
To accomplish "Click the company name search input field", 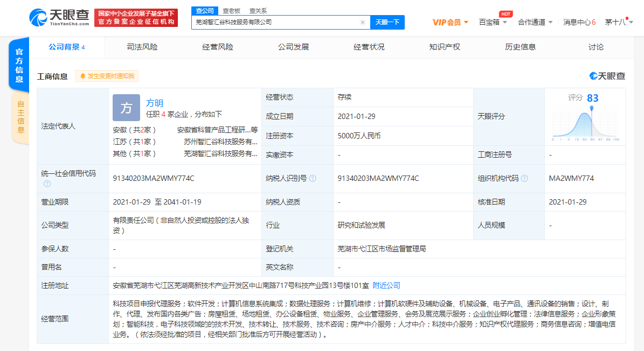I will point(275,23).
